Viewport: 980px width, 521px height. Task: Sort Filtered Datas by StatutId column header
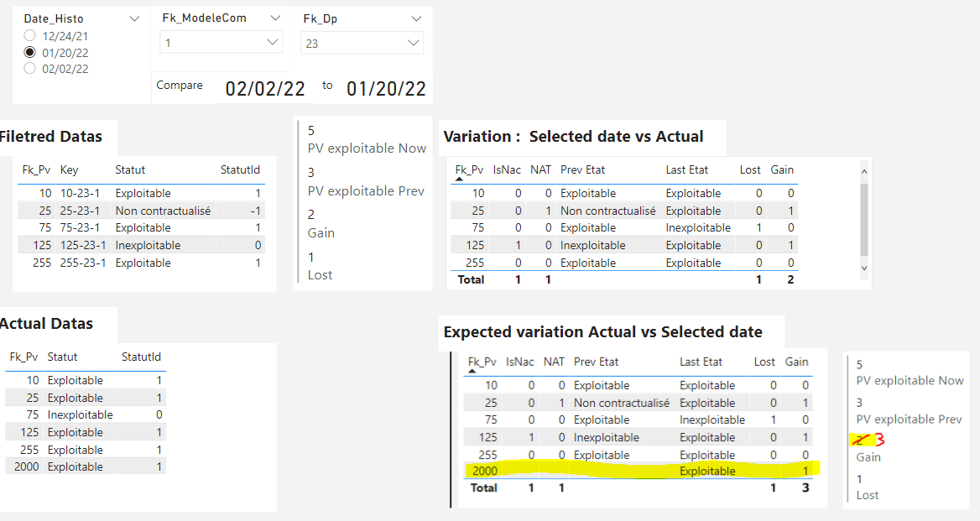(240, 170)
